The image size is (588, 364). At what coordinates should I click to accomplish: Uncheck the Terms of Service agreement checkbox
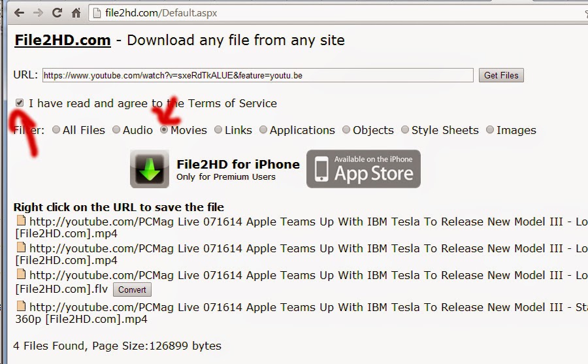click(x=20, y=103)
